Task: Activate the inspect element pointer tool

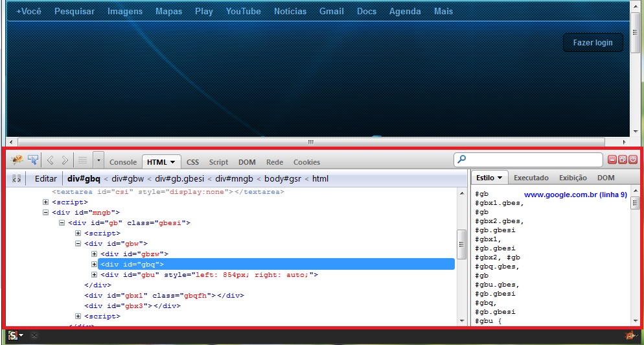Action: point(33,160)
